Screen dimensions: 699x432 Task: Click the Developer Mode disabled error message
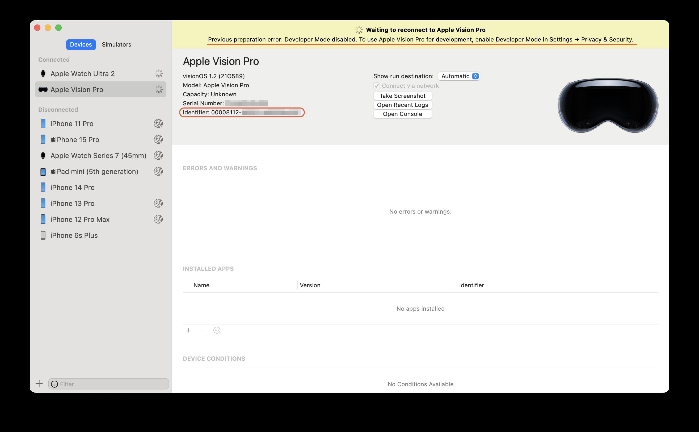(x=420, y=40)
